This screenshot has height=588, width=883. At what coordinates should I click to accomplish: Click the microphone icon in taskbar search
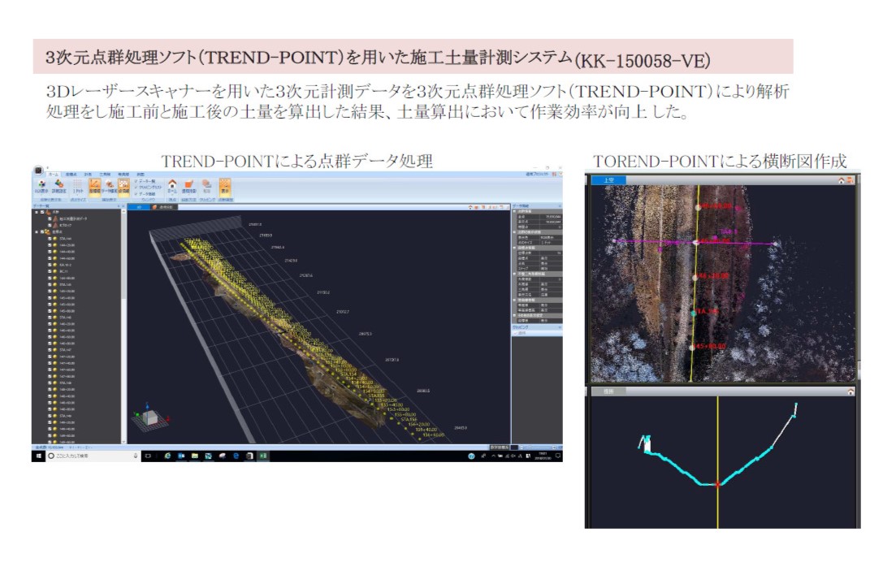(x=136, y=456)
